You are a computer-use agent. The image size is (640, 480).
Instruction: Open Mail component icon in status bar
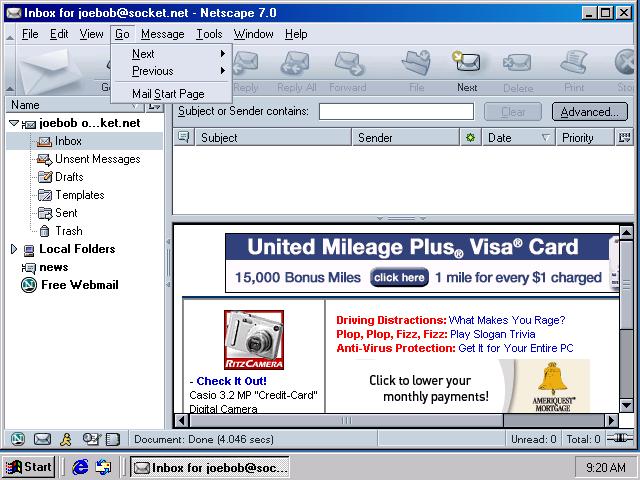click(x=42, y=439)
